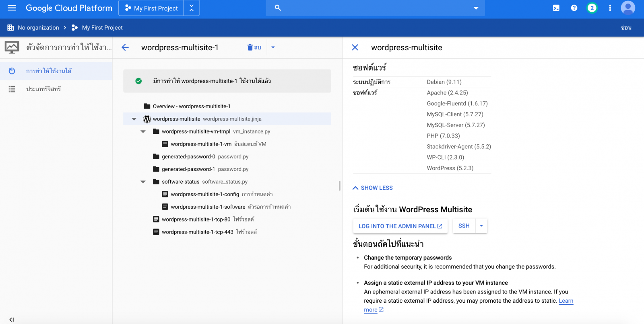Click wordpress-multisite-1-tcp-443 document icon
The image size is (644, 324).
pyautogui.click(x=156, y=232)
